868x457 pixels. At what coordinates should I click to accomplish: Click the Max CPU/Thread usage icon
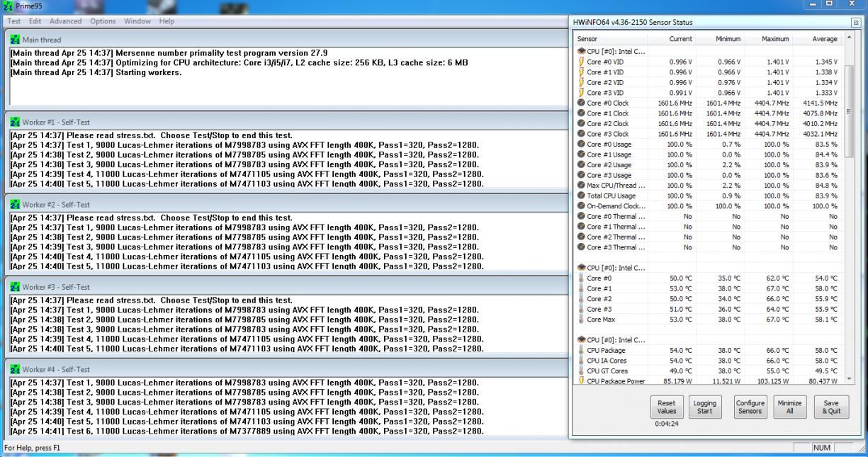coord(581,185)
